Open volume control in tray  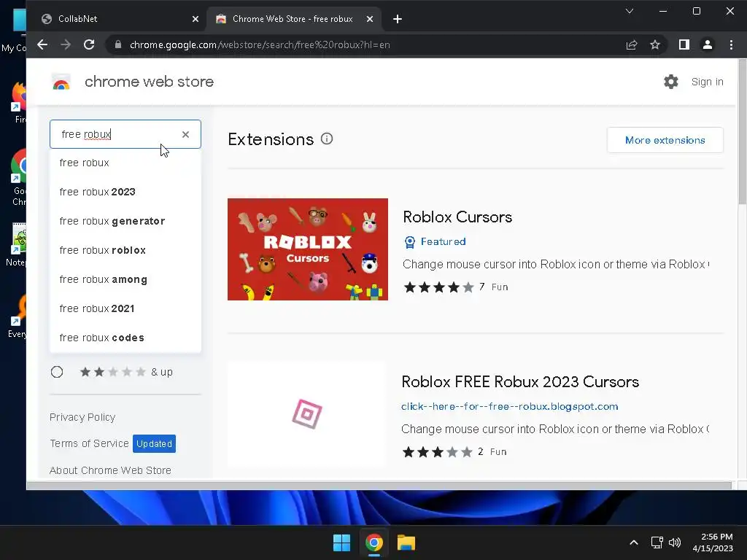coord(675,542)
